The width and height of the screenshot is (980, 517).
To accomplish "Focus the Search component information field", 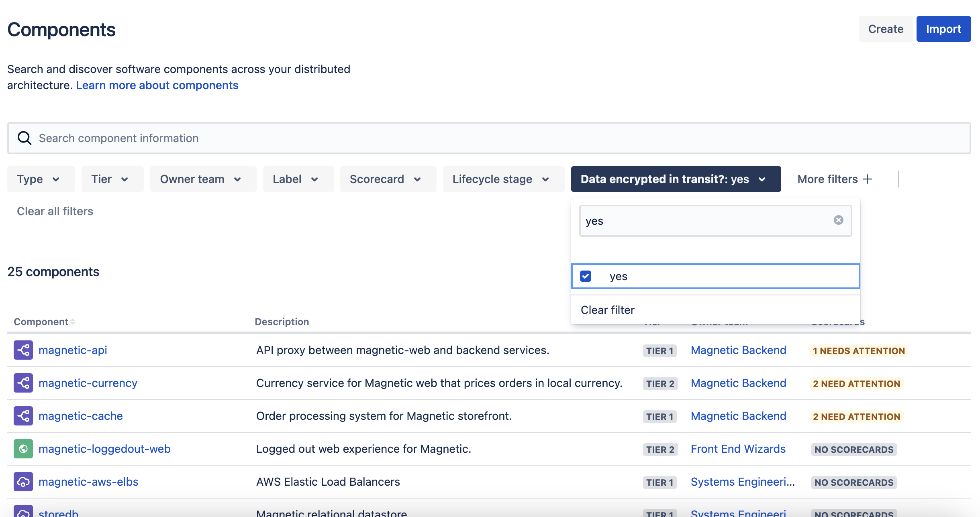I will pos(489,138).
